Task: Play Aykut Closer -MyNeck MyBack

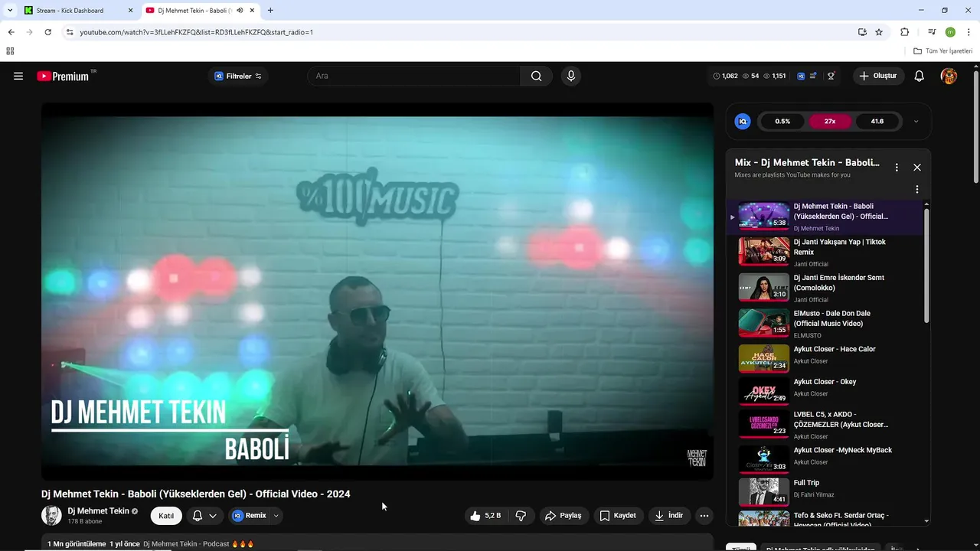Action: 825,459
